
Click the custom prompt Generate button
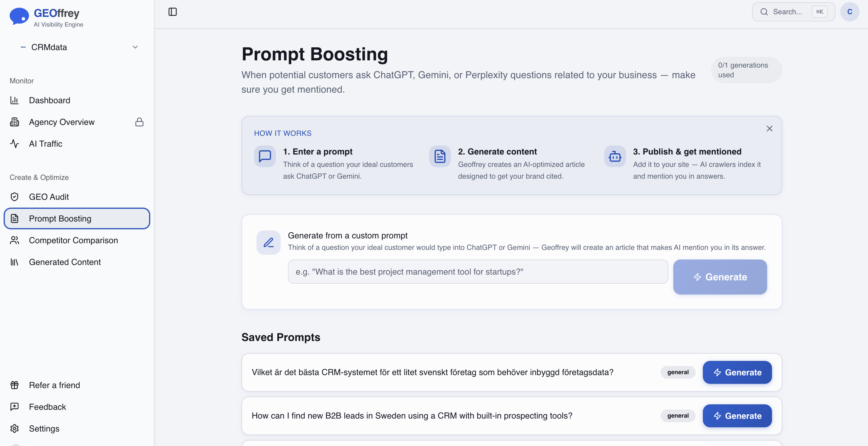pos(720,277)
